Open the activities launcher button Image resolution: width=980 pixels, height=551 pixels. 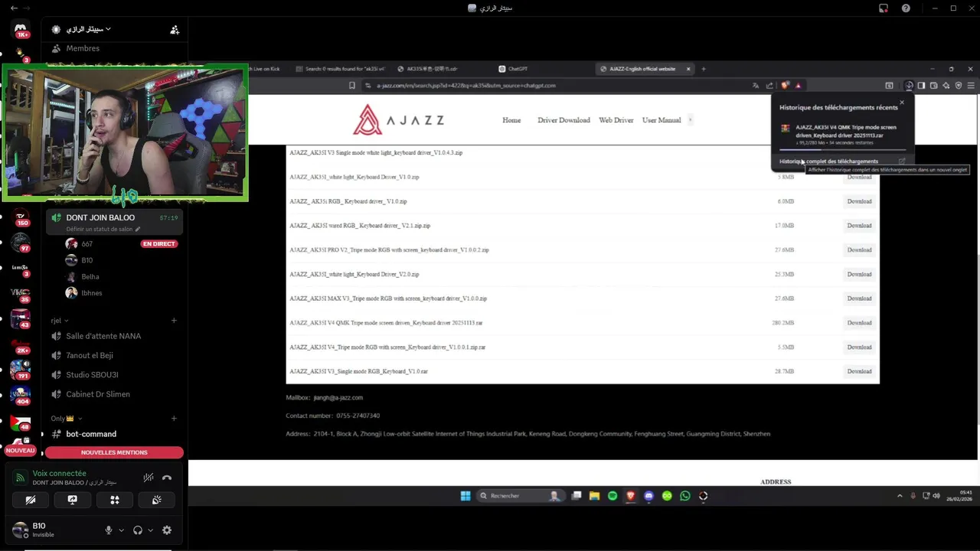coord(115,500)
